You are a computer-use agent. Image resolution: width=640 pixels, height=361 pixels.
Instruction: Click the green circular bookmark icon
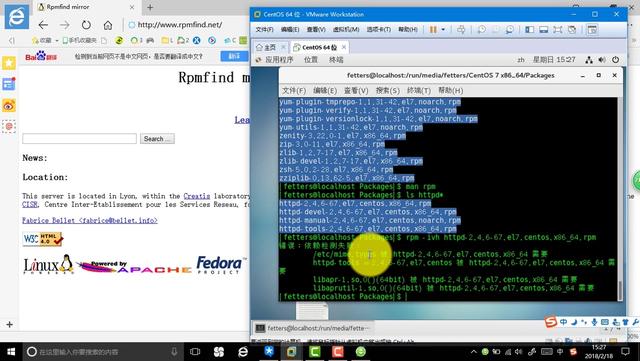point(119,40)
